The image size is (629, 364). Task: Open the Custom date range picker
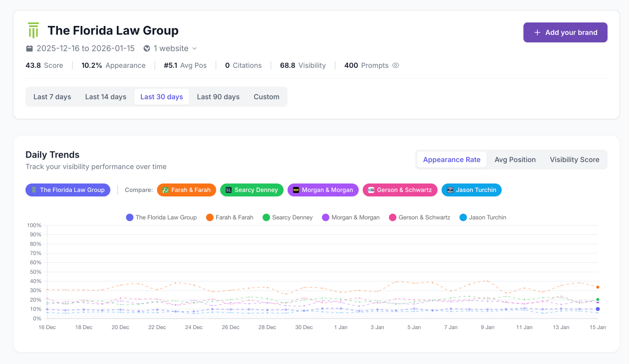click(266, 97)
